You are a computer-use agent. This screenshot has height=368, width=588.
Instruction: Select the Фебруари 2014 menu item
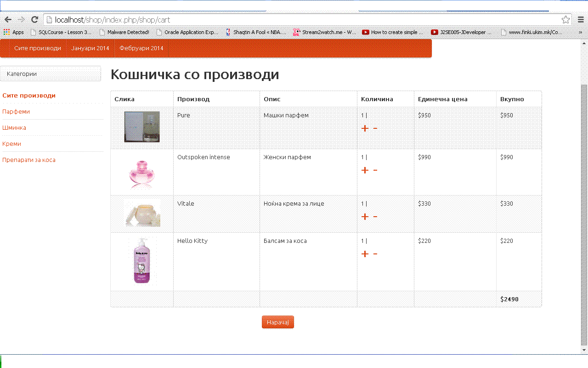141,48
